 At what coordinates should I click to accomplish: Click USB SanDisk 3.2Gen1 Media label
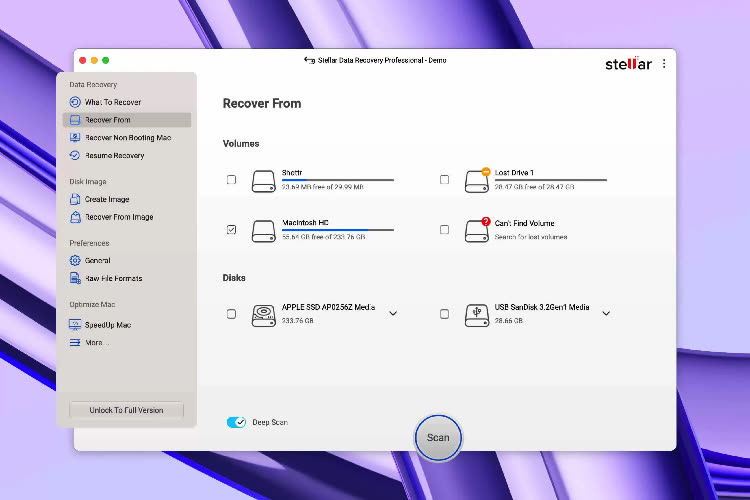[x=542, y=307]
